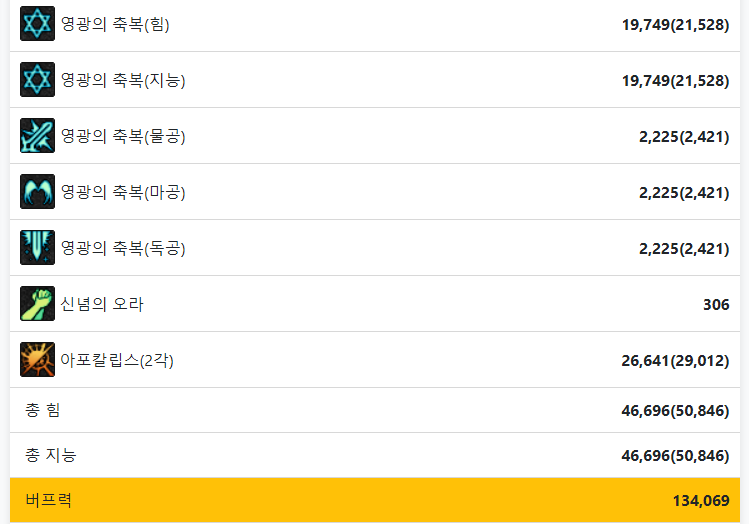The image size is (749, 524).
Task: Select the 영광의 축복(힘) skill name
Action: 115,24
